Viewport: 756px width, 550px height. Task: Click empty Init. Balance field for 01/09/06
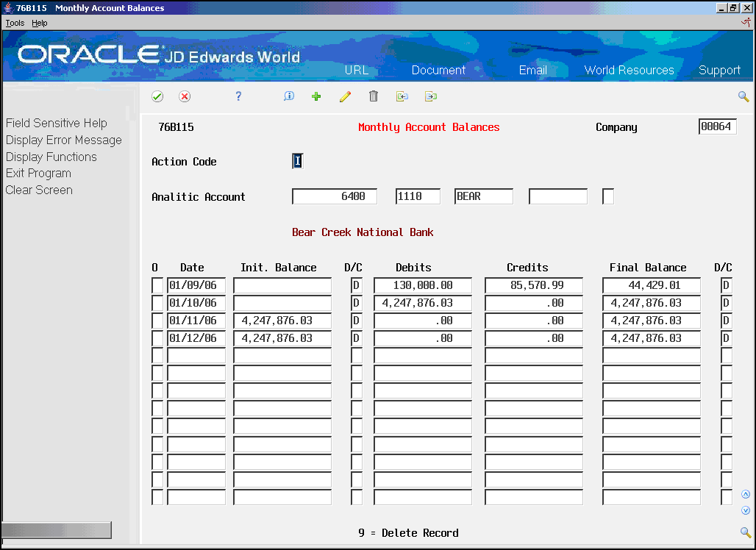pyautogui.click(x=282, y=285)
